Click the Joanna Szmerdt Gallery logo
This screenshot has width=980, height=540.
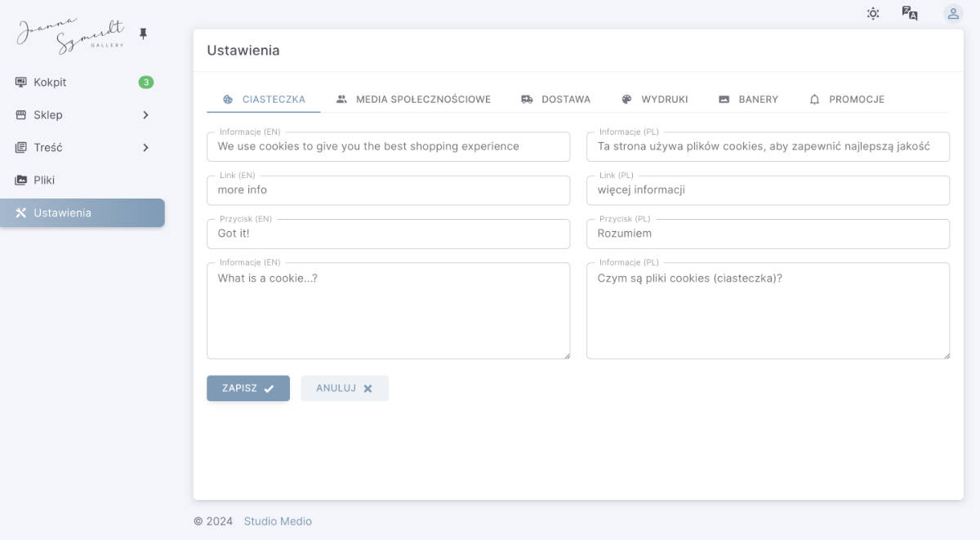tap(71, 35)
